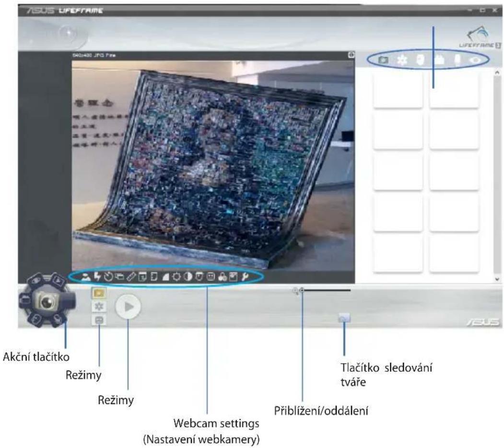Click the central camera action button
Screen dimensions: 504x448
coord(47,301)
